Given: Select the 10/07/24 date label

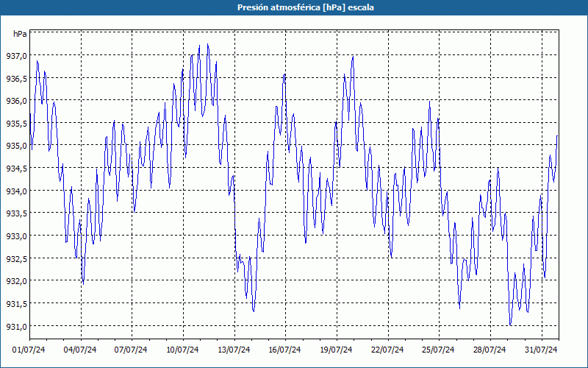Looking at the screenshot, I should (x=182, y=350).
